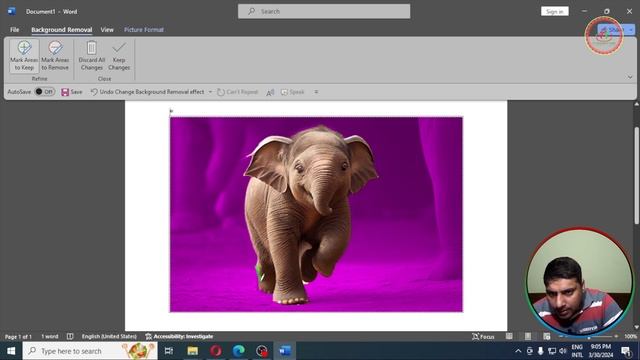Image resolution: width=640 pixels, height=360 pixels.
Task: Open the View tab
Action: 107,29
